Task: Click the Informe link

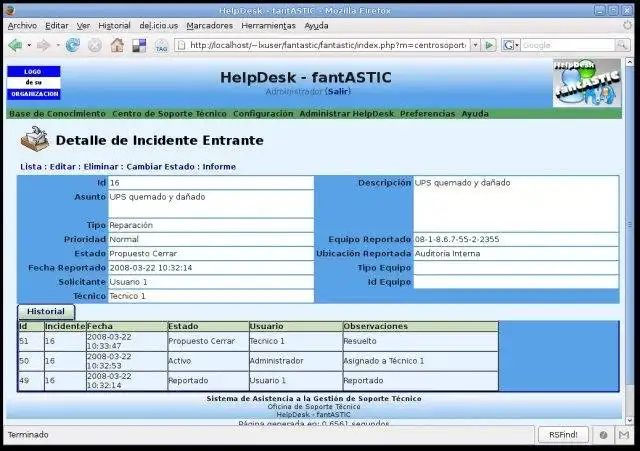Action: coord(219,167)
